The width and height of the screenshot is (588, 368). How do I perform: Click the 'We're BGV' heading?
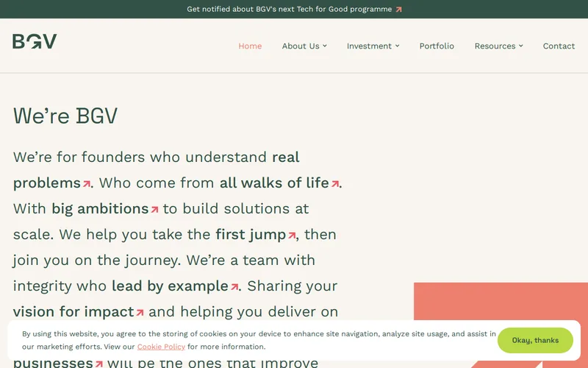click(65, 116)
